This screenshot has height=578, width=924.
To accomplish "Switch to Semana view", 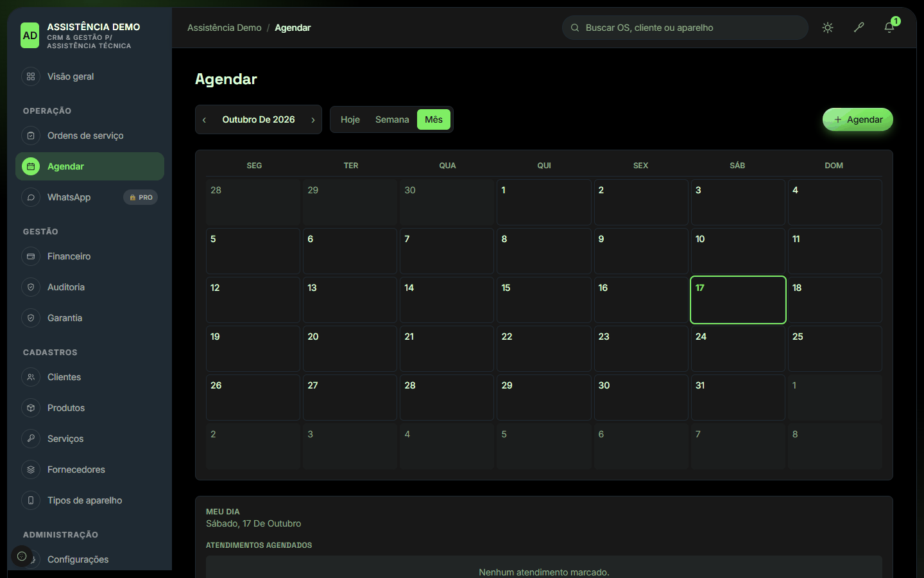I will 392,119.
